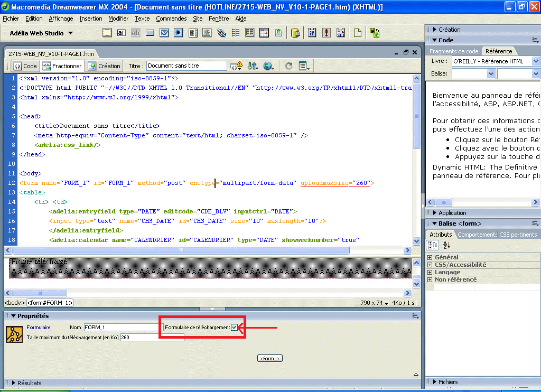Click the form insert icon in Adélia toolbar
Image resolution: width=541 pixels, height=392 pixels.
pyautogui.click(x=107, y=33)
